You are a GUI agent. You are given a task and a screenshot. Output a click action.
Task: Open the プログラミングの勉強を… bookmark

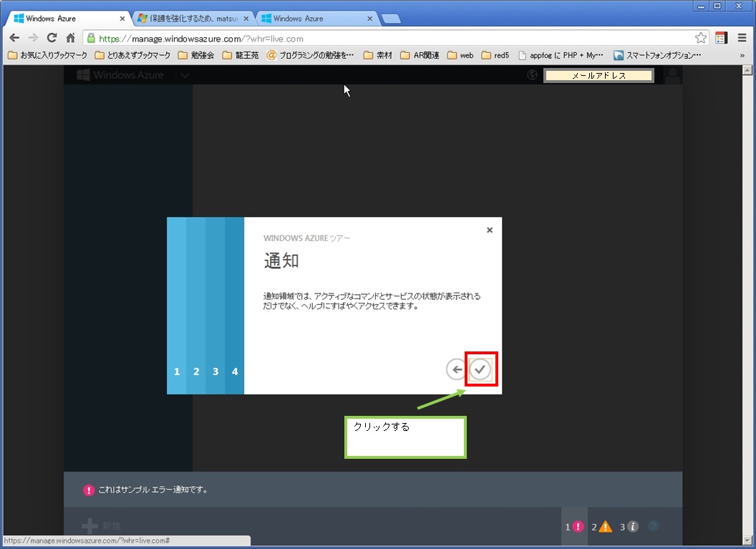pyautogui.click(x=310, y=55)
